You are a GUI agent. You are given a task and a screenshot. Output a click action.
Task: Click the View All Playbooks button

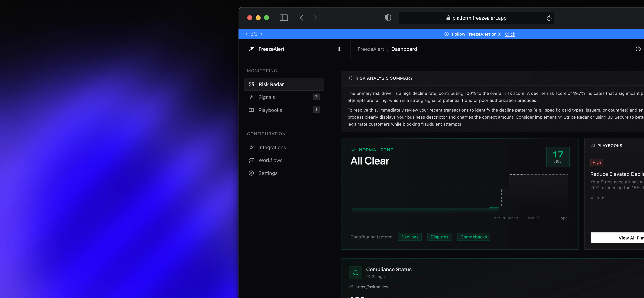pyautogui.click(x=617, y=238)
